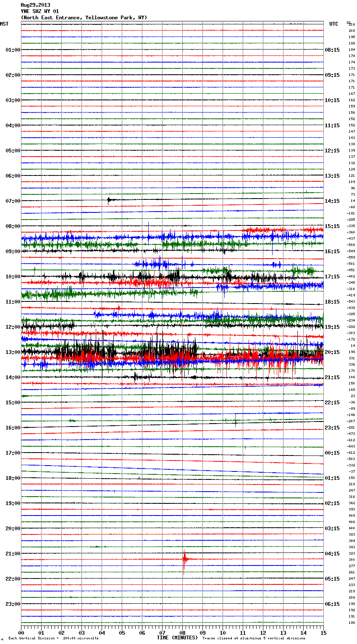The height and width of the screenshot is (644, 357).
Task: Click the bottom axis minute label 08
Action: click(x=182, y=633)
